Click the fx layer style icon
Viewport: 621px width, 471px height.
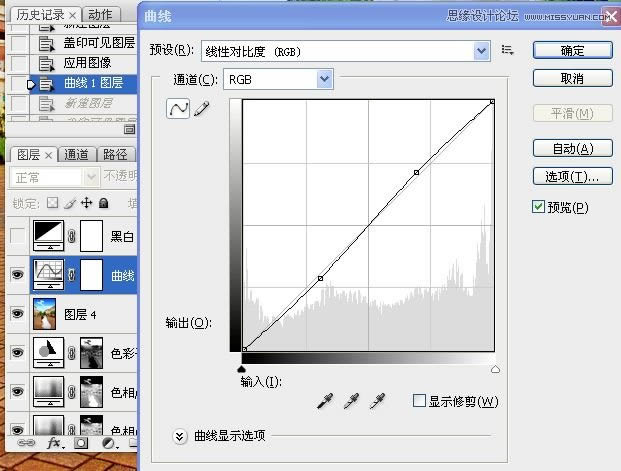55,442
